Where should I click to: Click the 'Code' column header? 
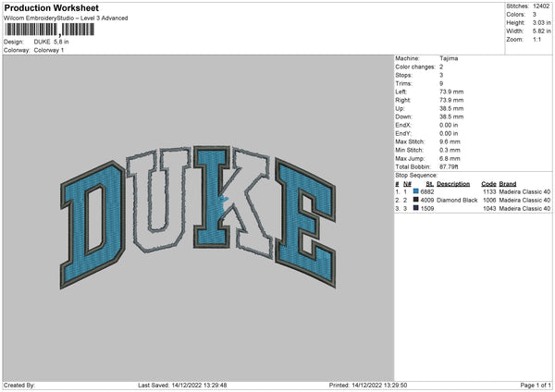coord(488,184)
